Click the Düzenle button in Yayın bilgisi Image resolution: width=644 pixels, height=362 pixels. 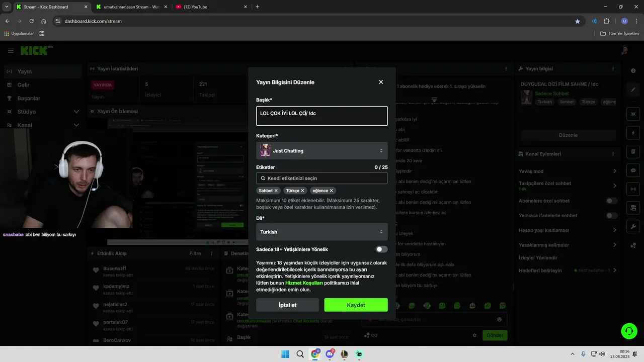tap(568, 135)
